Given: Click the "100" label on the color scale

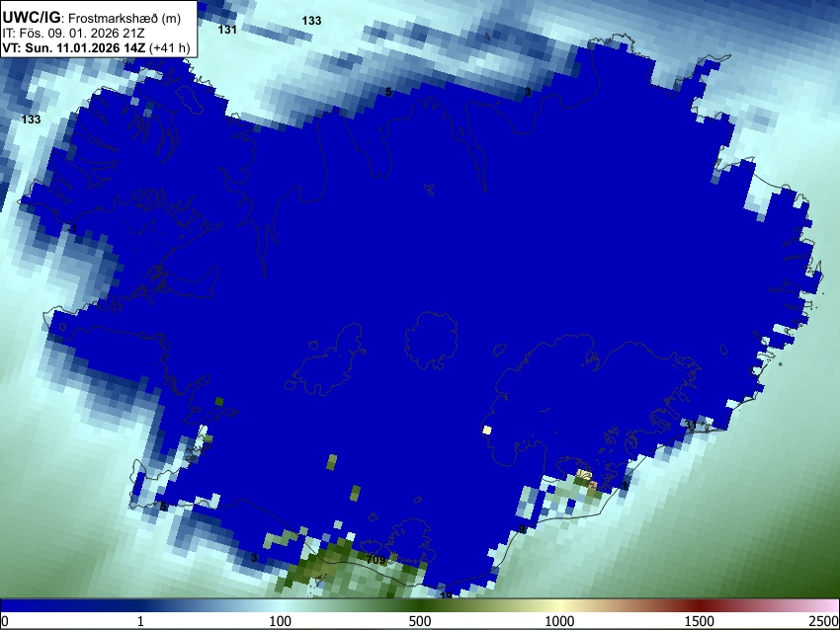Looking at the screenshot, I should tap(281, 621).
